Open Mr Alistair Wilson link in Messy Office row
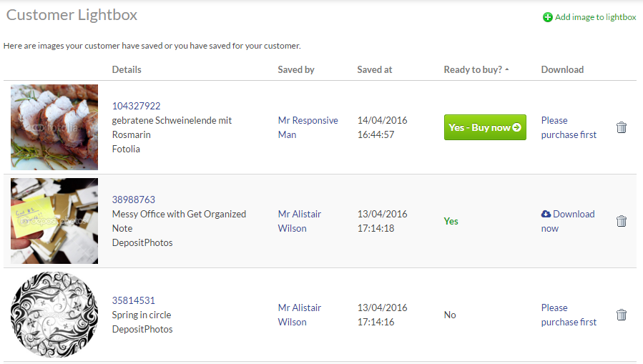This screenshot has width=643, height=364. (x=300, y=222)
